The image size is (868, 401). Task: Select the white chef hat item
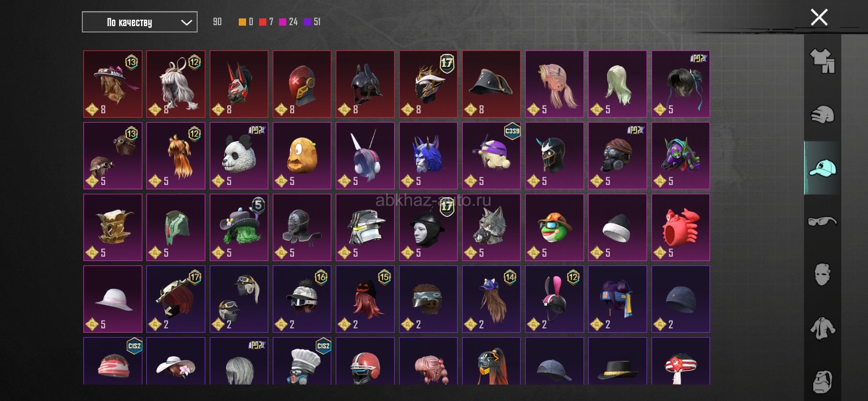tap(302, 361)
